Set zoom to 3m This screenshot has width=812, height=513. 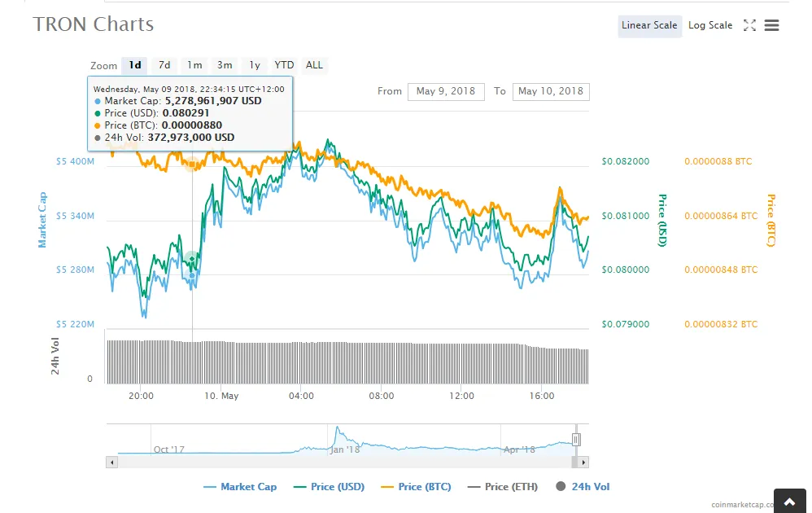coord(225,65)
